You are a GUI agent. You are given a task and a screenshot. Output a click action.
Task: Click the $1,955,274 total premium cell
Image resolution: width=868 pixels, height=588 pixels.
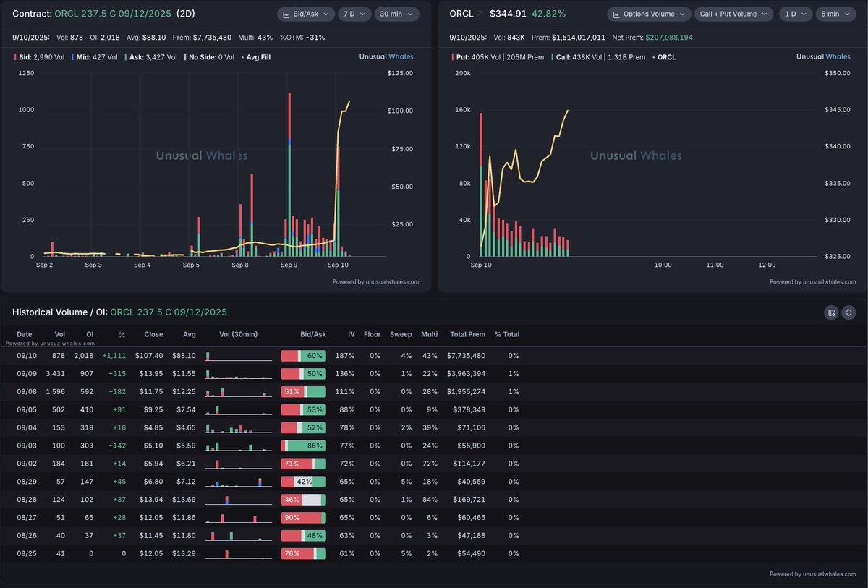click(x=466, y=392)
